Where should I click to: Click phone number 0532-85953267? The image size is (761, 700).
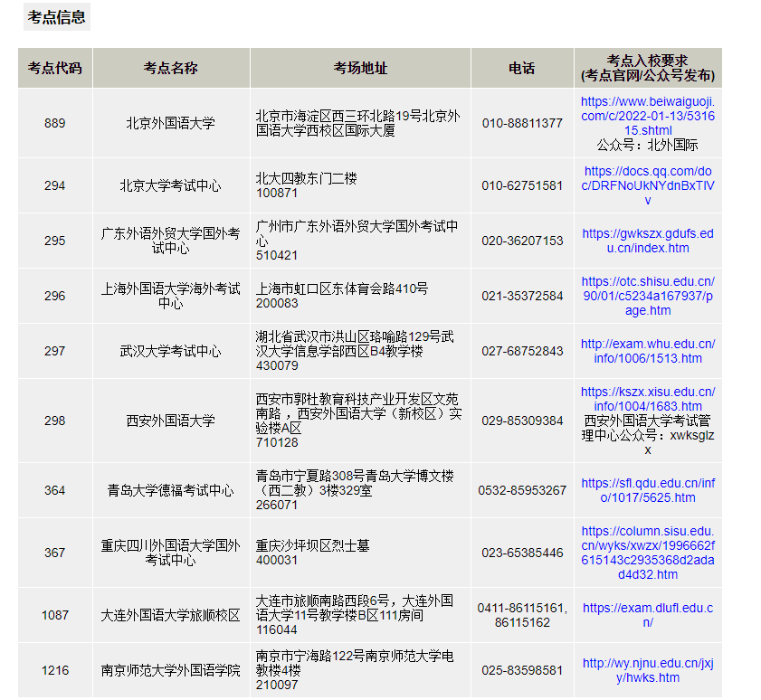coord(522,488)
